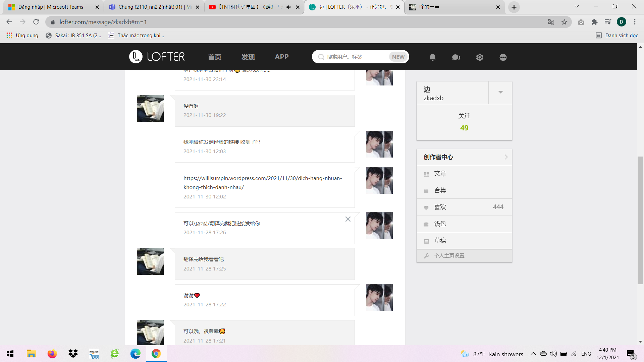The width and height of the screenshot is (644, 362).
Task: Open 发现 in LOFTER nav
Action: pyautogui.click(x=248, y=57)
